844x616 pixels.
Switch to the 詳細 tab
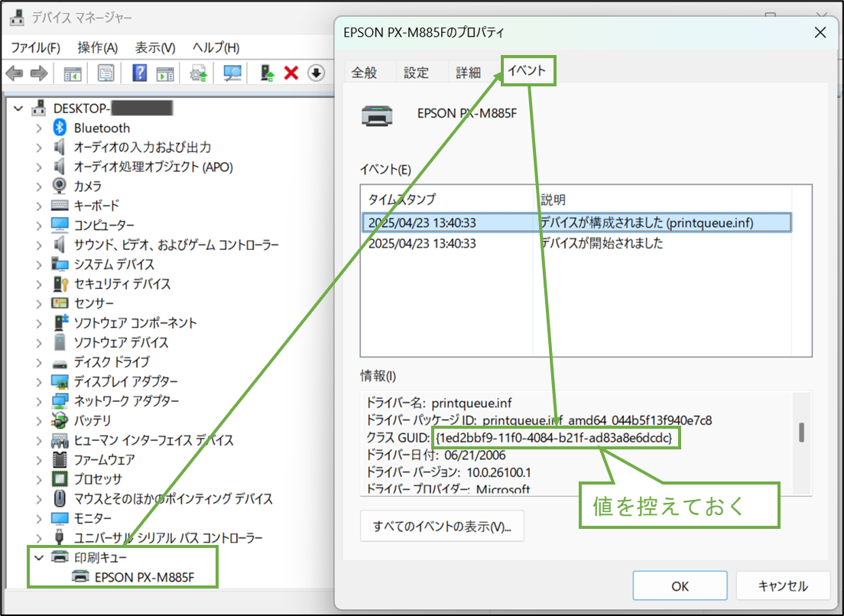coord(469,73)
